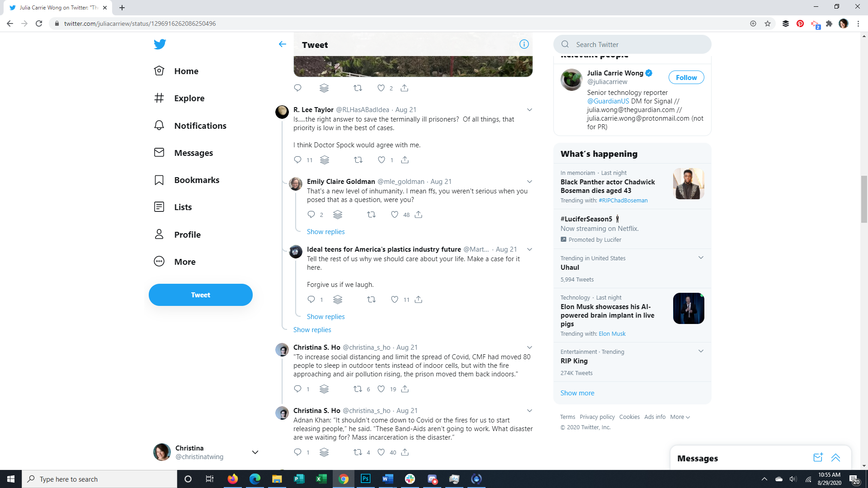Retweet Emily Claire Goldman's reply
The image size is (868, 488).
tap(371, 215)
